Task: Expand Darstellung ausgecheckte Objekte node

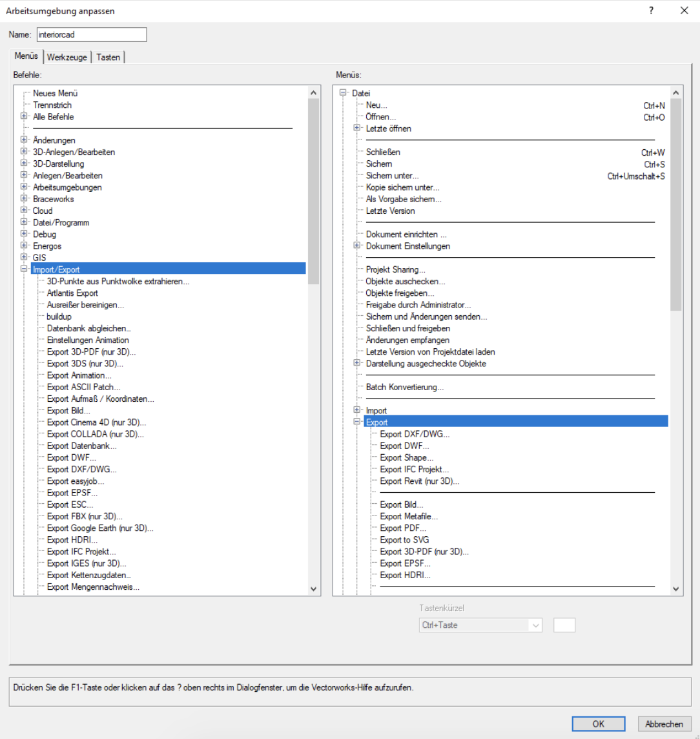Action: 356,362
